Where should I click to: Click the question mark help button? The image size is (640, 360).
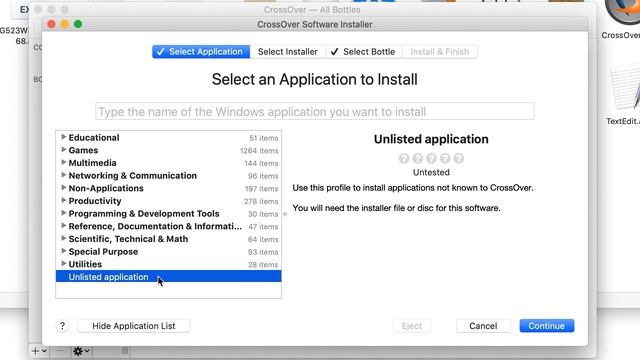pyautogui.click(x=62, y=326)
